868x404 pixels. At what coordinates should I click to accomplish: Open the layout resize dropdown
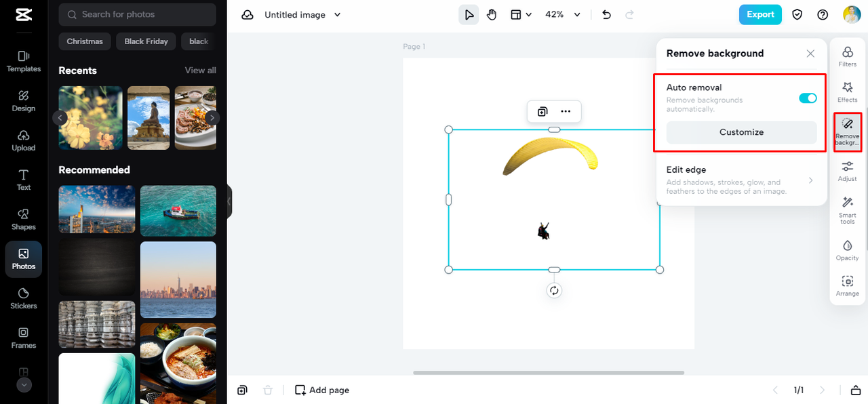(x=521, y=15)
